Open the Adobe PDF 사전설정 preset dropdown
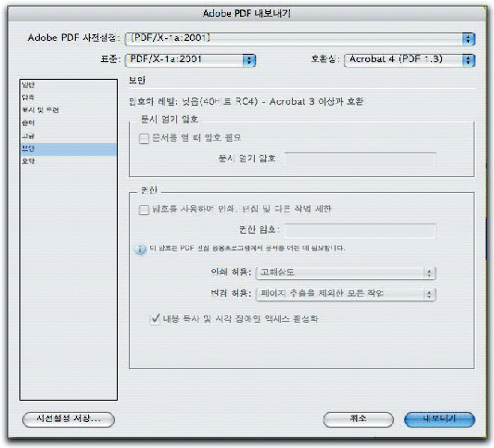 pyautogui.click(x=300, y=38)
